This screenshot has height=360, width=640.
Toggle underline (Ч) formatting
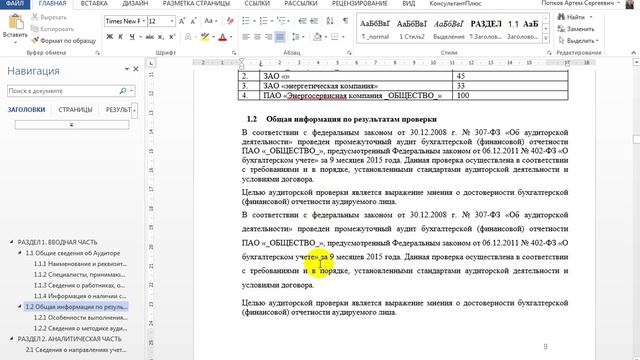[x=132, y=37]
